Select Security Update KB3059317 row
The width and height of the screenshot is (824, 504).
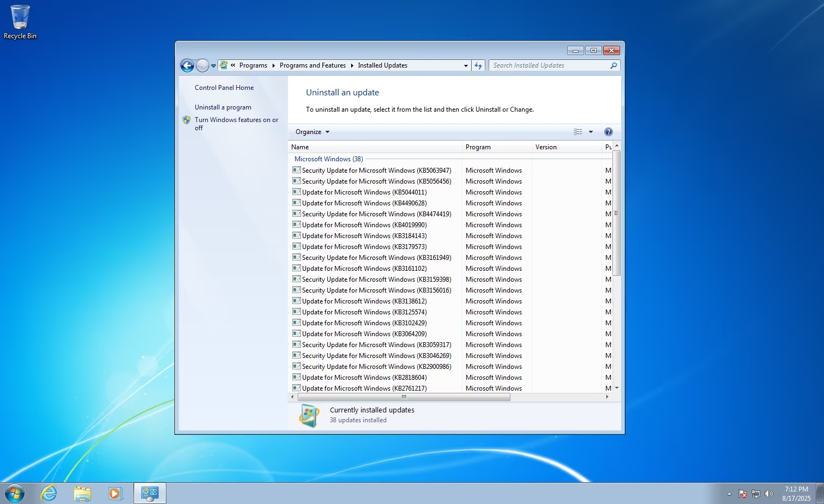click(x=450, y=345)
